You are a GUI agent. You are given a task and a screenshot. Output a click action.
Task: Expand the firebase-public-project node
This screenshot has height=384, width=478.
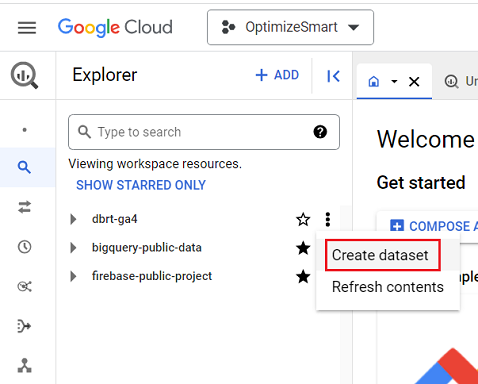(73, 276)
